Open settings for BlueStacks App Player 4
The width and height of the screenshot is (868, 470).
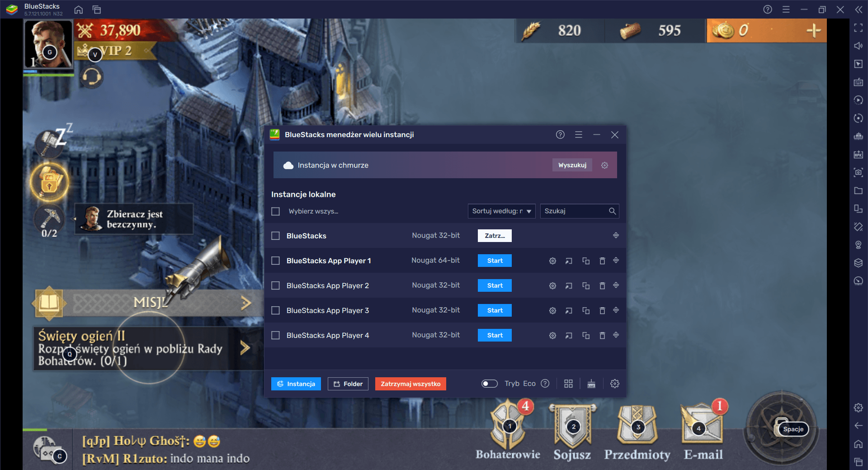(x=552, y=335)
